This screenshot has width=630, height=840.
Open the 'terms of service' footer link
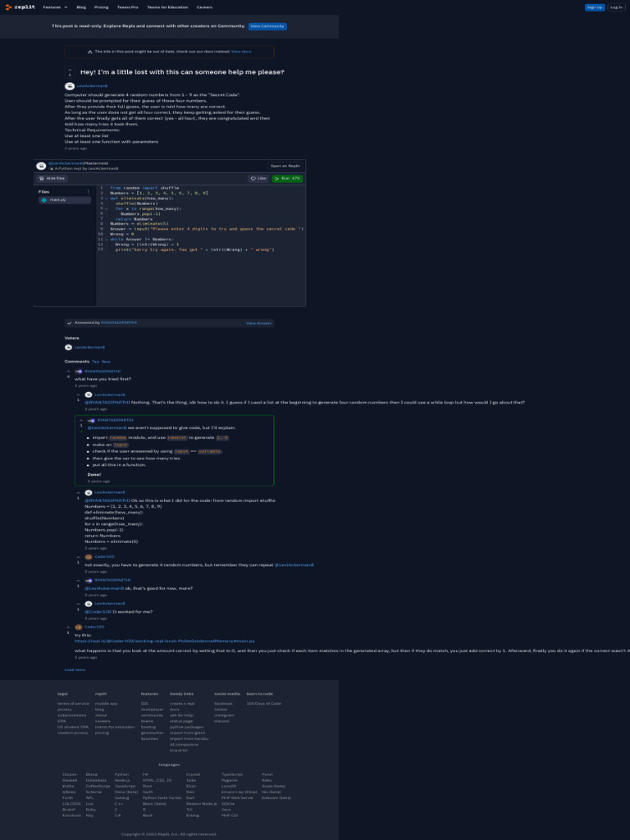pos(73,703)
